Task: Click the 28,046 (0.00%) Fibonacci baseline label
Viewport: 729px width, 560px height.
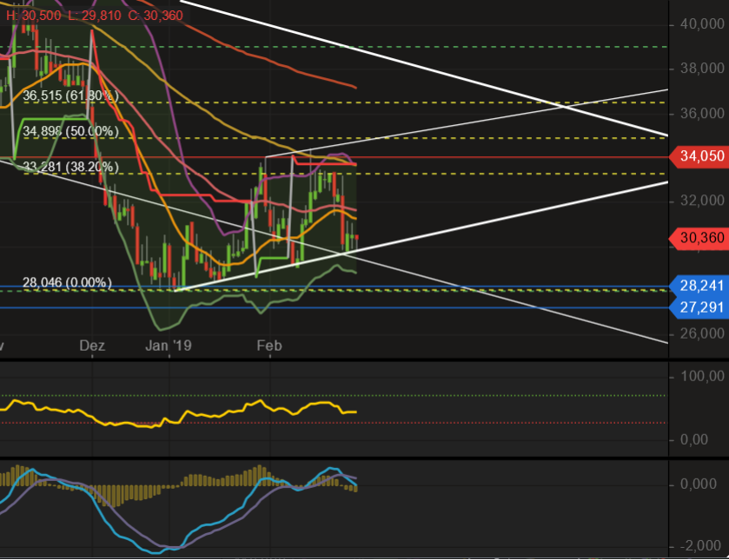Action: (x=66, y=282)
